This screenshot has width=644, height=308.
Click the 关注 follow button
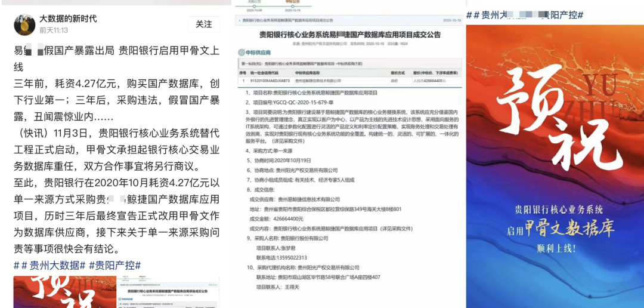204,24
